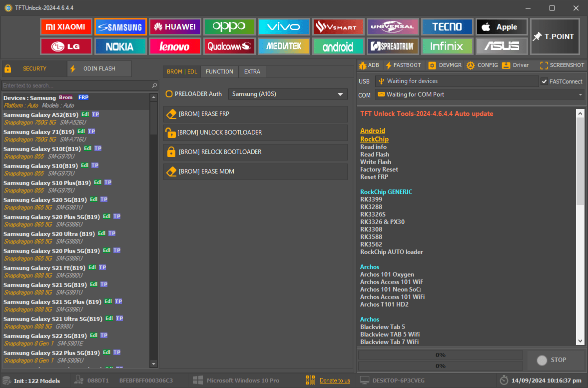Disable the FASTConnect checkbox

pyautogui.click(x=544, y=81)
